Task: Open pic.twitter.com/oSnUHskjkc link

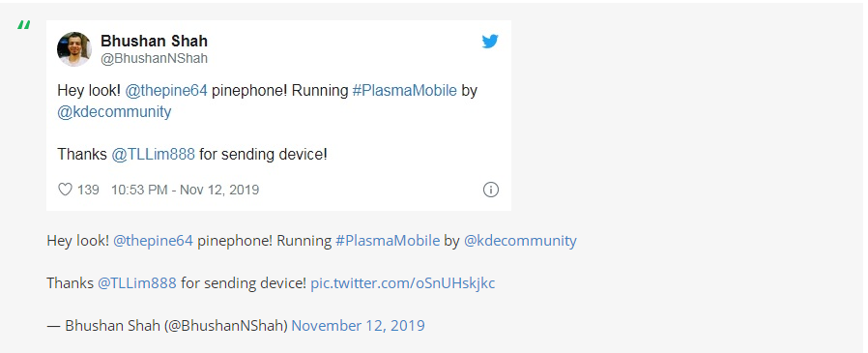Action: 402,283
